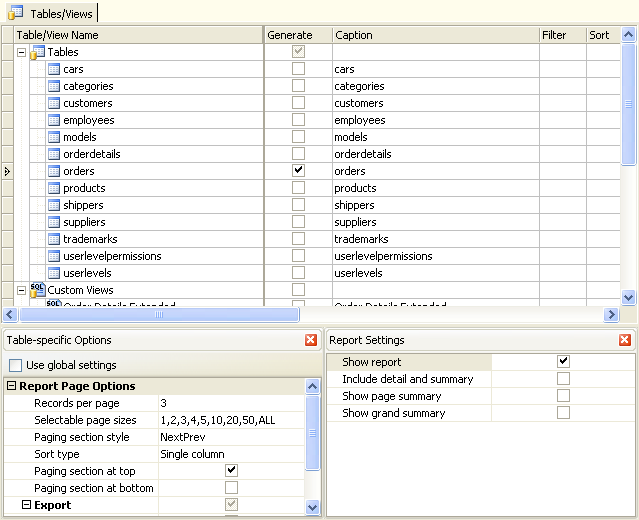Screen dimensions: 639x520
Task: Uncheck Paging section at top
Action: pos(231,471)
